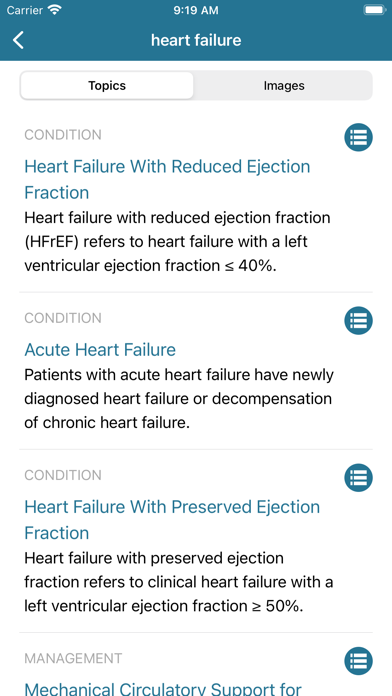Open list icon for Preserved Ejection Fraction

(x=358, y=478)
